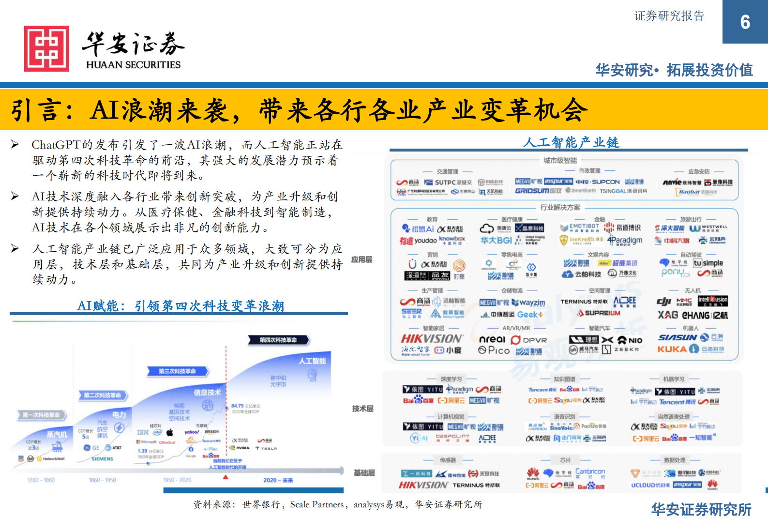This screenshot has width=768, height=532.
Task: Click the GRIDSUM 国双 logo
Action: (x=538, y=191)
